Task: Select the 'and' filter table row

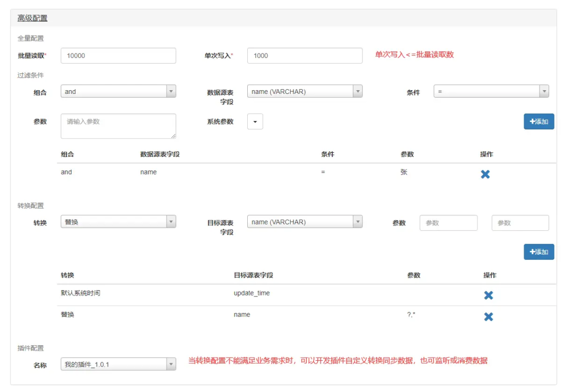Action: [x=212, y=172]
